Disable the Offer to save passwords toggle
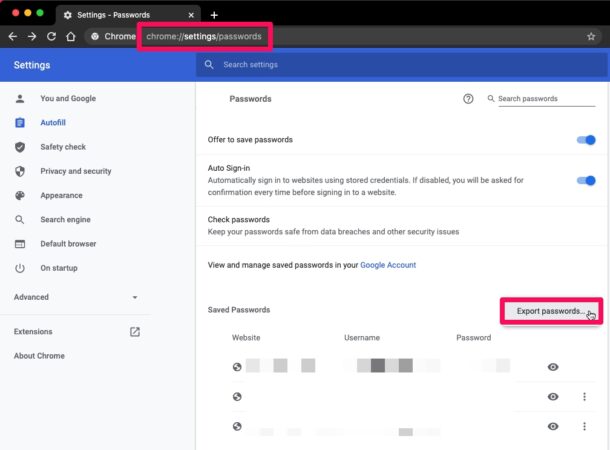This screenshot has width=610, height=450. [x=586, y=140]
